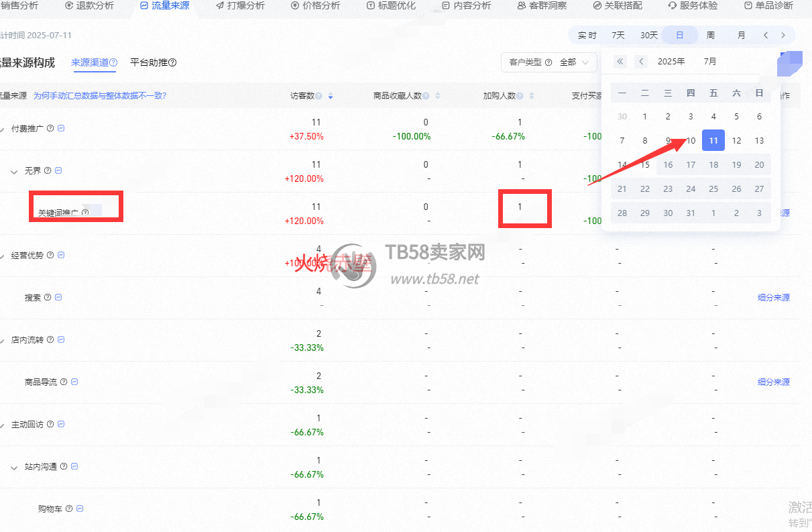Open the 客户类型 全部 dropdown
This screenshot has height=532, width=812.
click(x=549, y=62)
